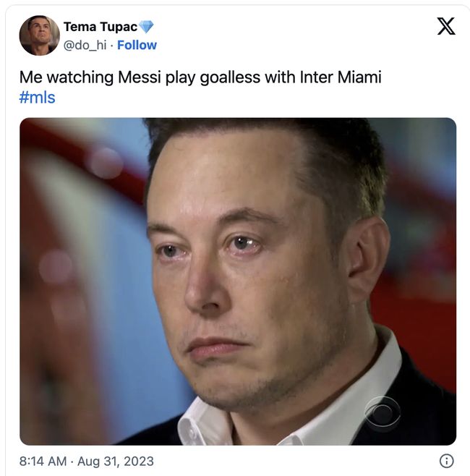Click the 8:14 AM timestamp
Image resolution: width=470 pixels, height=476 pixels.
click(43, 461)
